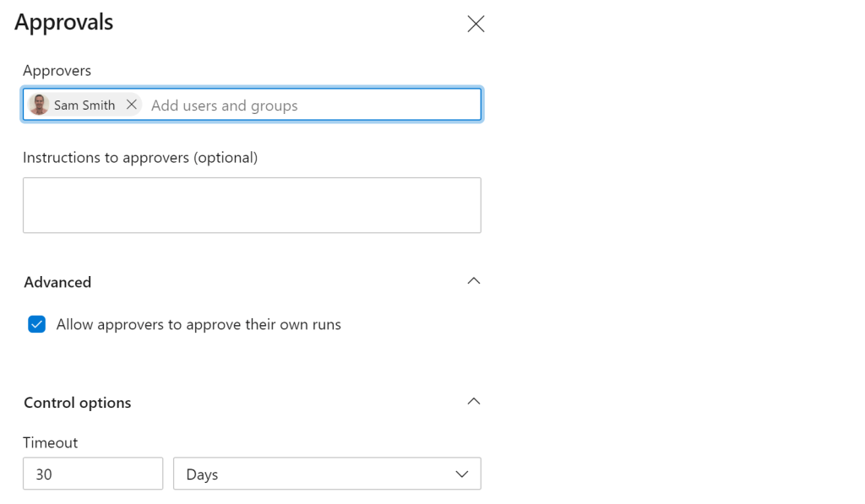Click the down arrow in the Days dropdown

[x=461, y=474]
